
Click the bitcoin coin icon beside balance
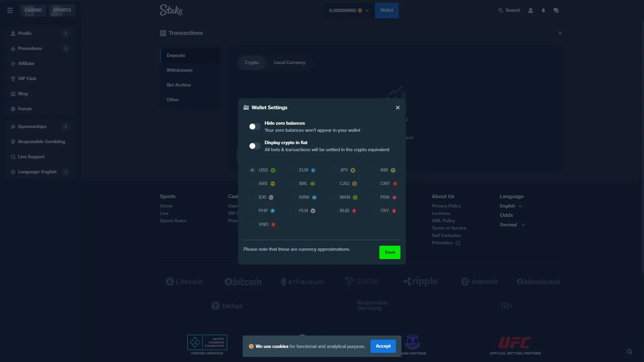(360, 10)
